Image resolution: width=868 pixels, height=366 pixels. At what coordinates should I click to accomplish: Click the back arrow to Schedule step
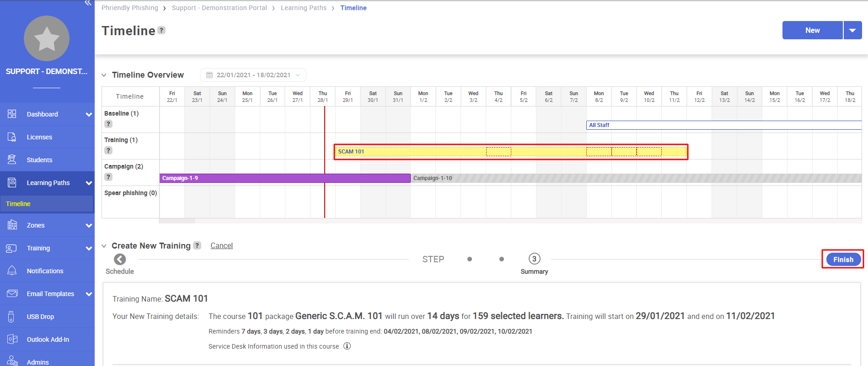pyautogui.click(x=120, y=259)
